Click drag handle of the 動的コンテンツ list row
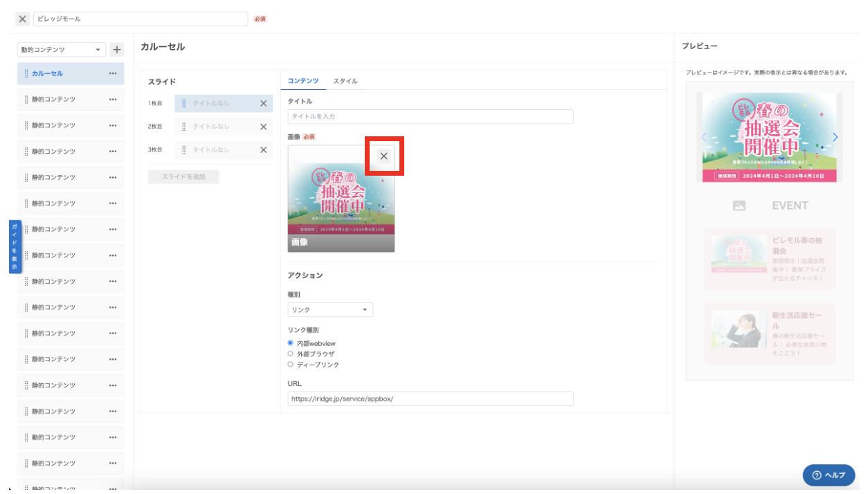868x494 pixels. pos(26,437)
